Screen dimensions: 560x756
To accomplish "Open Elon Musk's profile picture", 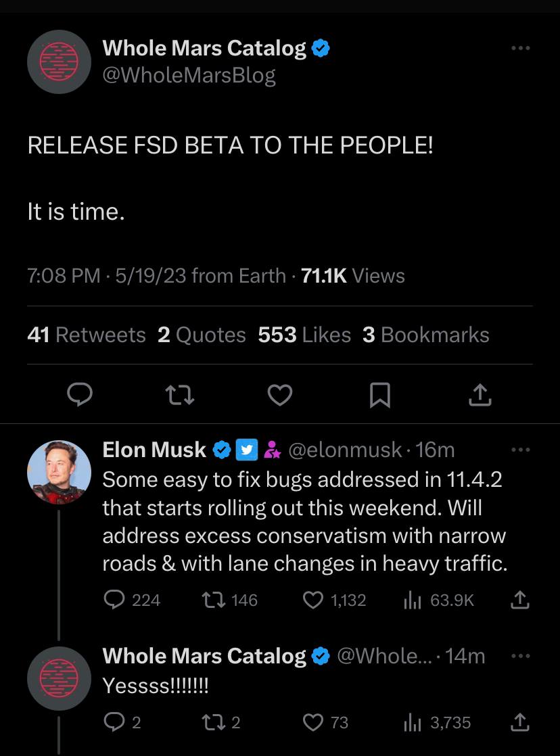I will coord(60,472).
